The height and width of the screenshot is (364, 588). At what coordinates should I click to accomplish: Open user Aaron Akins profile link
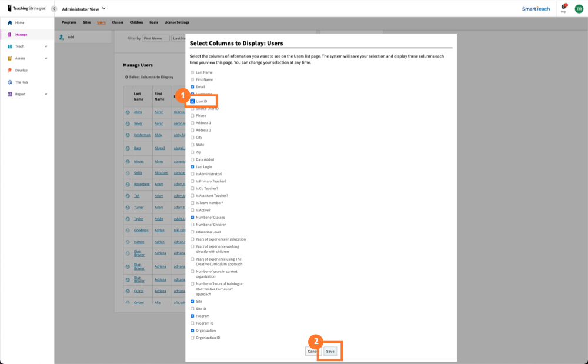pos(138,112)
